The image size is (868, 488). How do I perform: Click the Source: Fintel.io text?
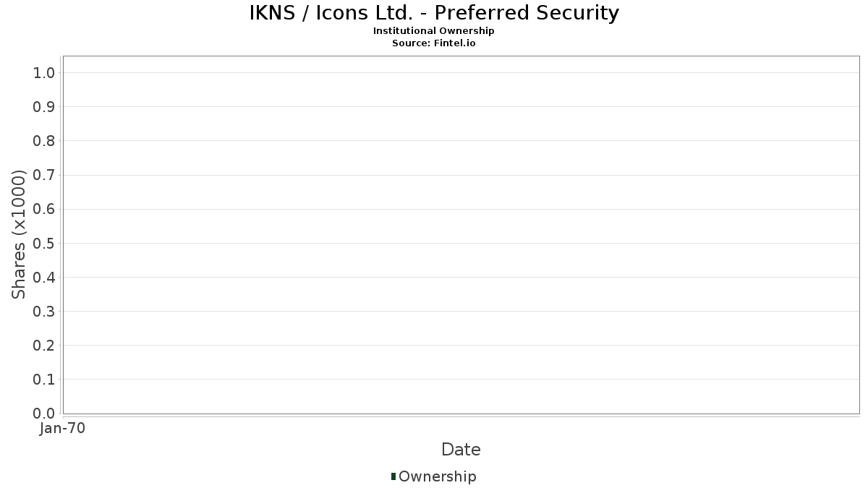click(x=434, y=43)
